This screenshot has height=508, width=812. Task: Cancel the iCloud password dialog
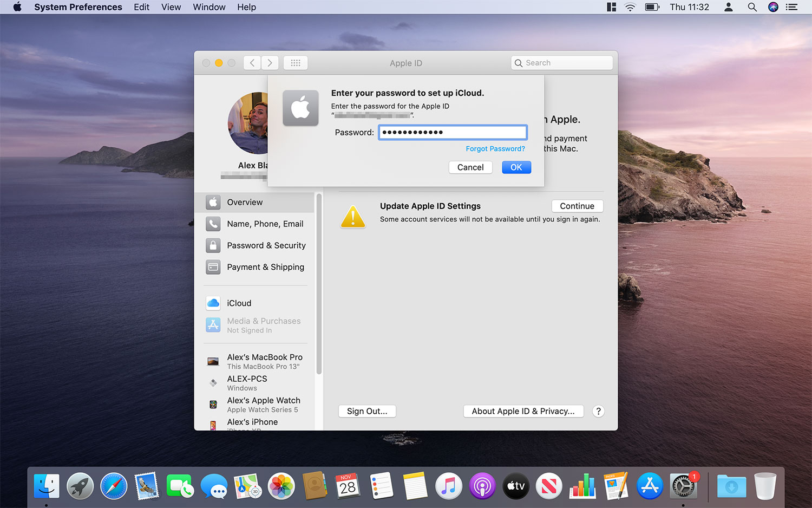pos(470,167)
